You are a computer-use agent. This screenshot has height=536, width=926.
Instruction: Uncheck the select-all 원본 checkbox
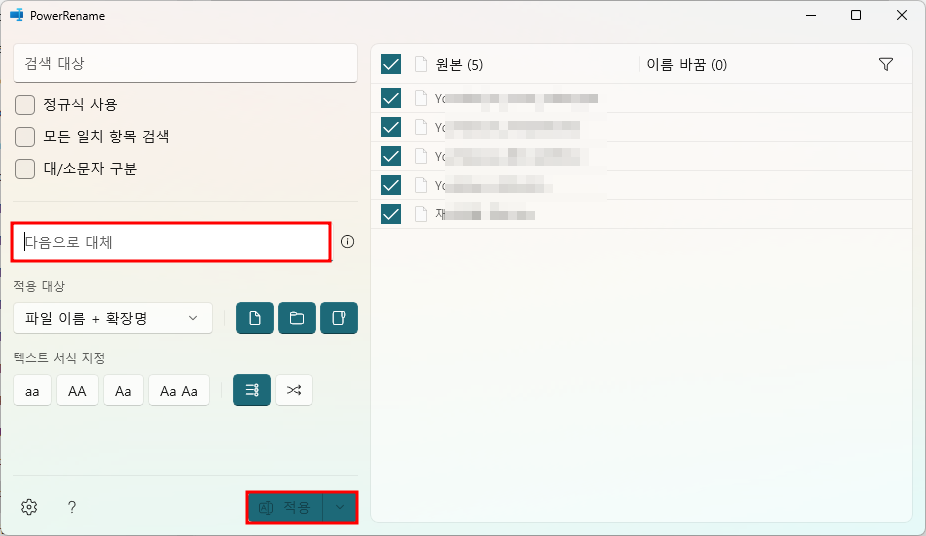click(x=391, y=64)
